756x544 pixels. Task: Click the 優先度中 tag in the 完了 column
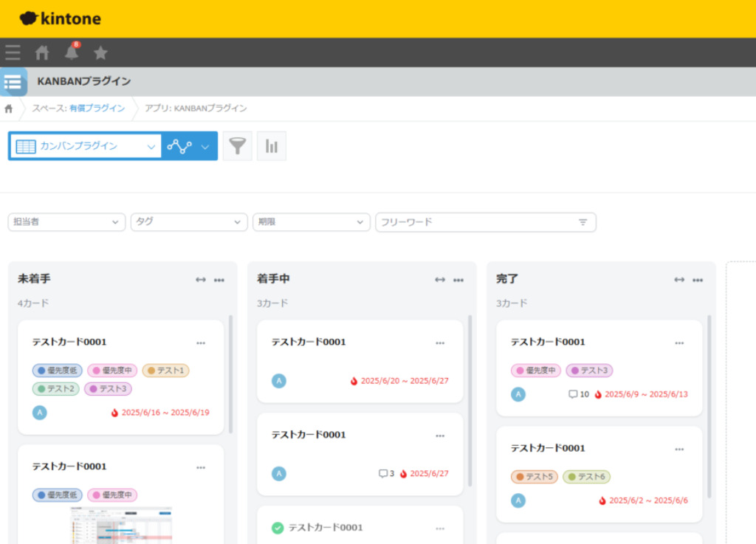(x=536, y=371)
